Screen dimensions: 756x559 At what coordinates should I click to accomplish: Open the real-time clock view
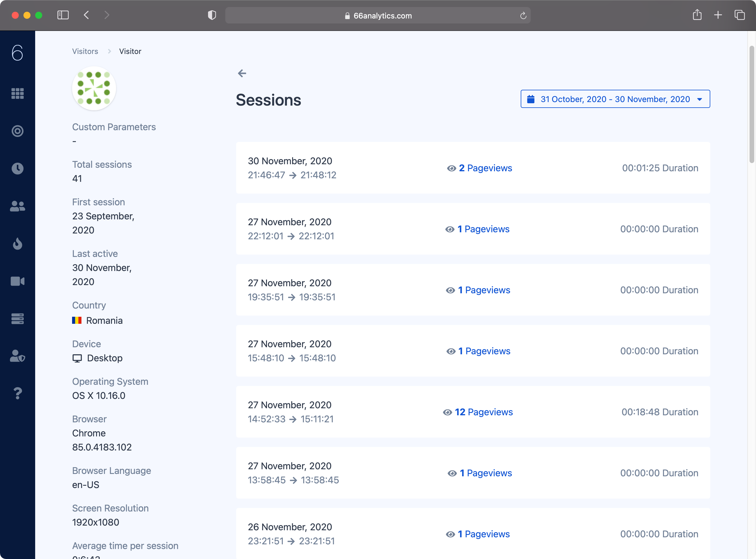(17, 168)
